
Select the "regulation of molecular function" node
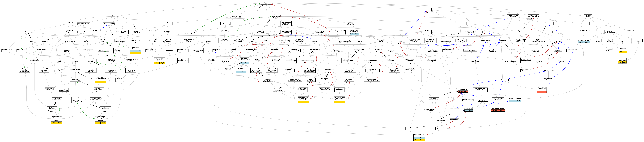point(167,23)
